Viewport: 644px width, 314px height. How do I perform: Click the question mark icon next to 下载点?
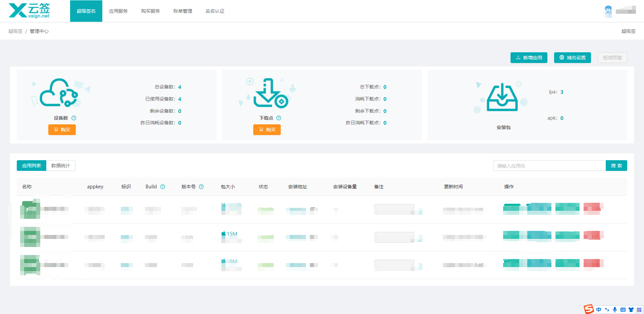tap(279, 118)
